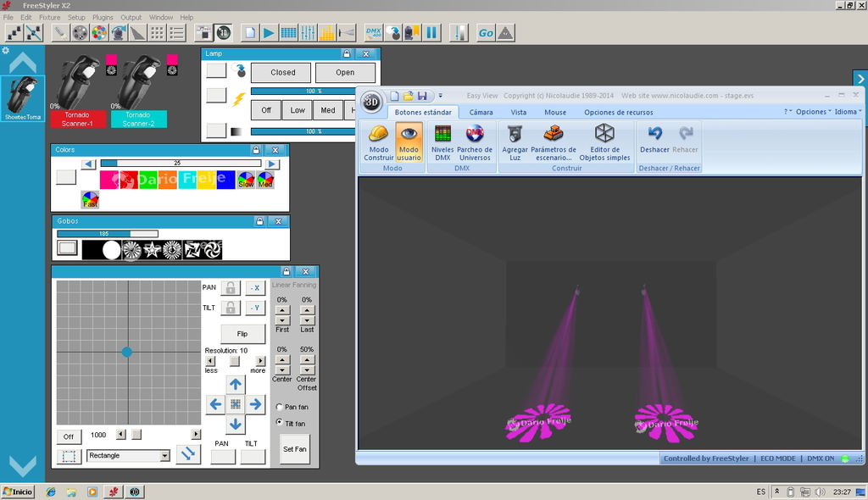Viewport: 868px width, 500px height.
Task: Click the Open shutter button
Action: tap(345, 73)
